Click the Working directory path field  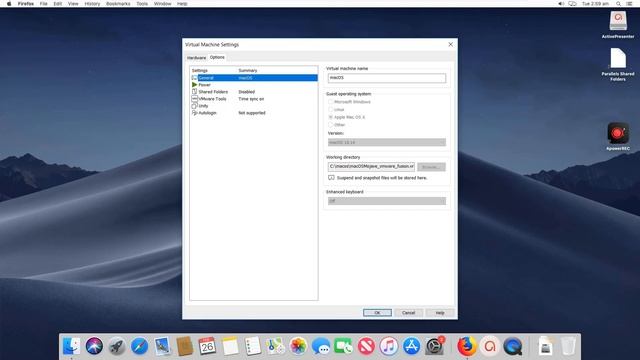pyautogui.click(x=371, y=167)
